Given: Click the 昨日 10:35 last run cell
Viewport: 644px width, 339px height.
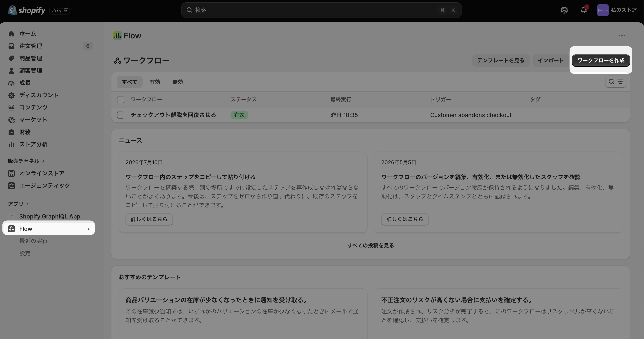Looking at the screenshot, I should pyautogui.click(x=344, y=115).
